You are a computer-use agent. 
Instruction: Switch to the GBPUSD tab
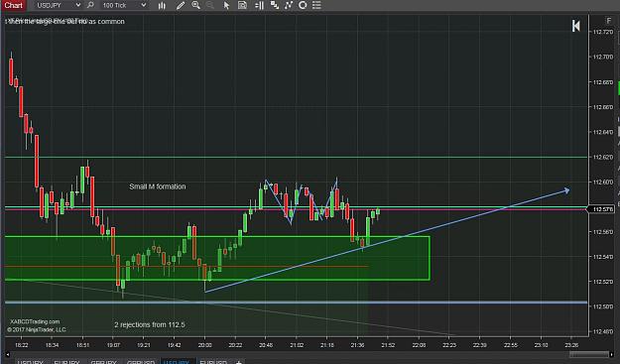tap(141, 361)
